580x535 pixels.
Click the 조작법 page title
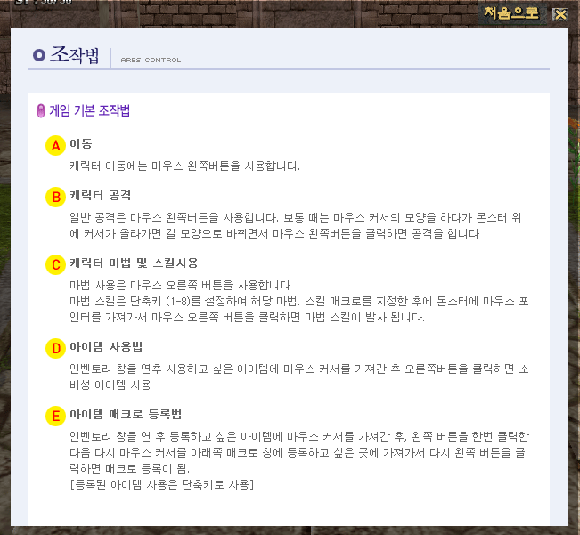75,55
